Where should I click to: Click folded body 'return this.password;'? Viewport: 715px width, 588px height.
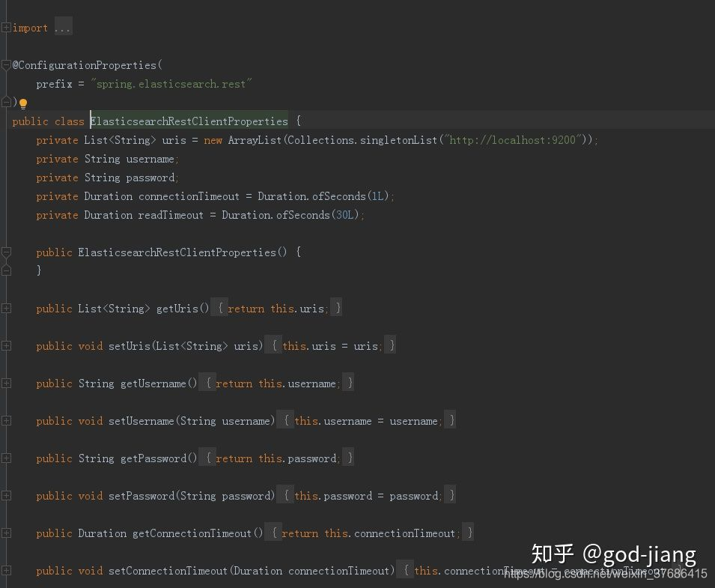pyautogui.click(x=277, y=458)
